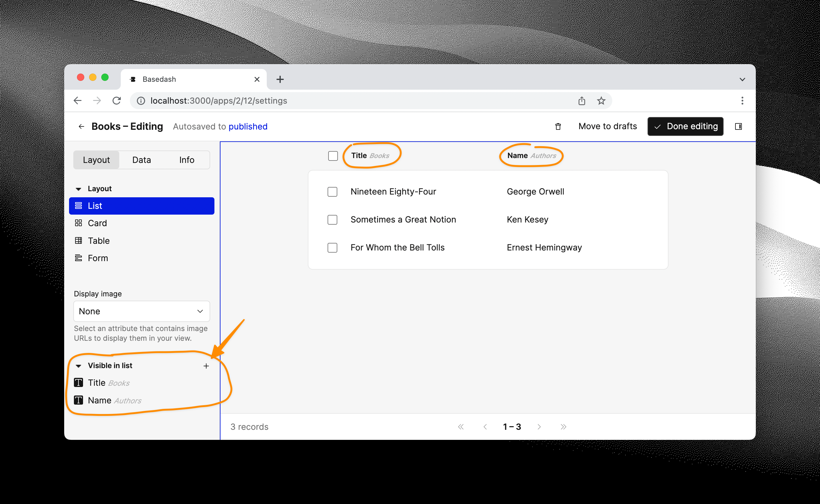This screenshot has width=820, height=504.
Task: Click the trash icon in the top bar
Action: [x=558, y=126]
